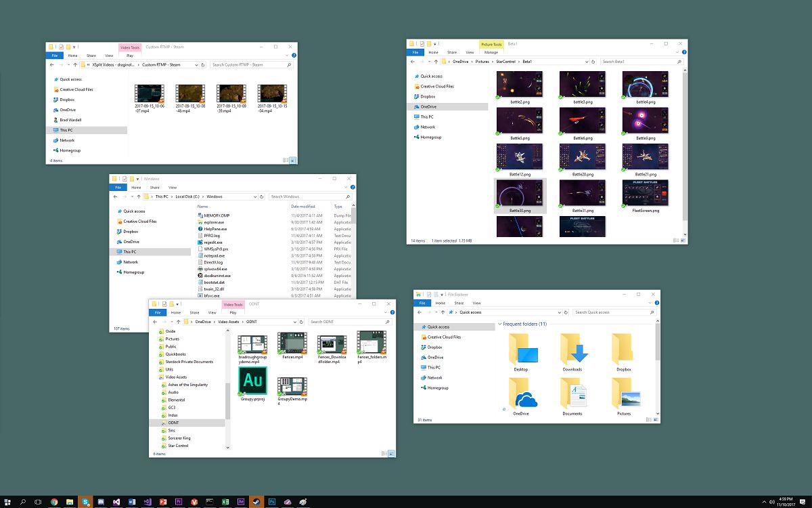The width and height of the screenshot is (812, 508).
Task: Open the OneDrive folder in Frequent folders
Action: coord(521,398)
